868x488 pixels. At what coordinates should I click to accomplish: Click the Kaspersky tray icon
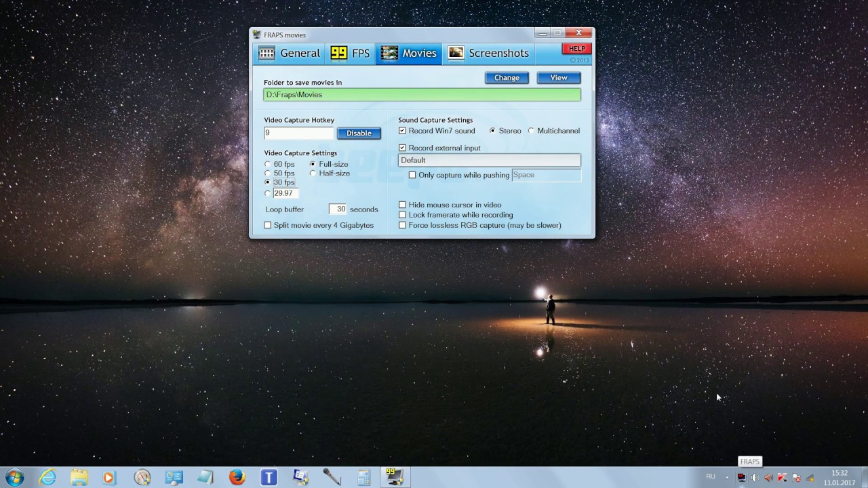(x=783, y=477)
